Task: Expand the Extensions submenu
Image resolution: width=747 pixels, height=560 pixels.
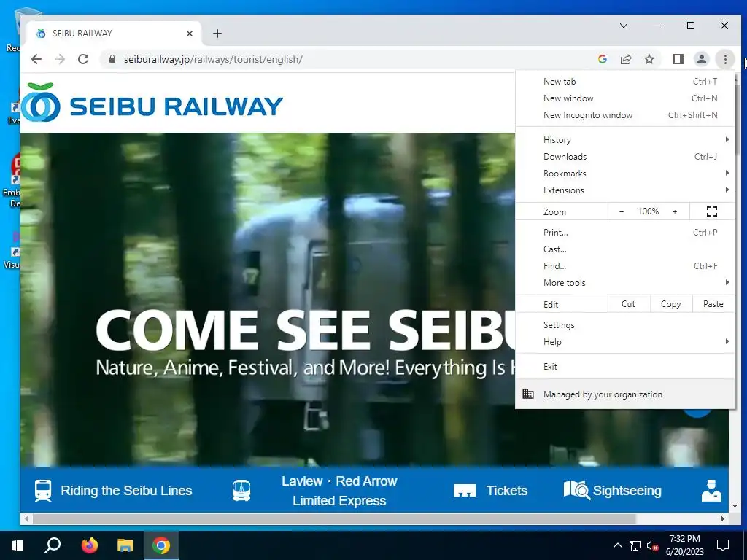Action: [625, 190]
